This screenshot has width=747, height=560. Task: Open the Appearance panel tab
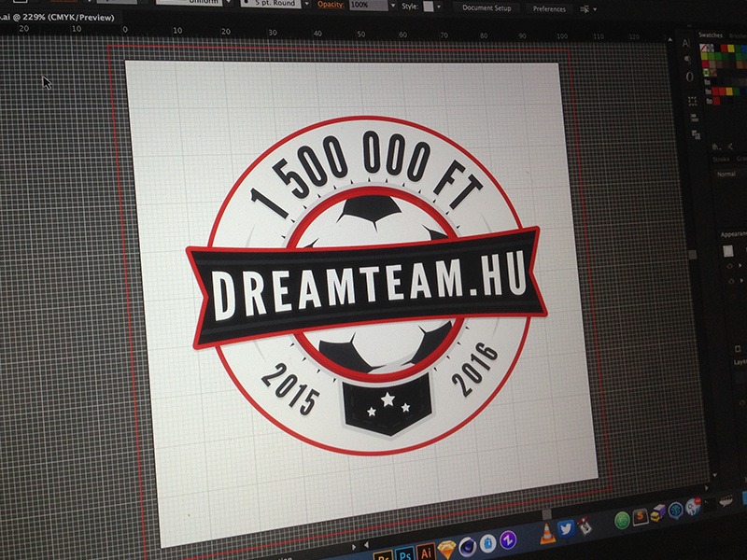(733, 234)
